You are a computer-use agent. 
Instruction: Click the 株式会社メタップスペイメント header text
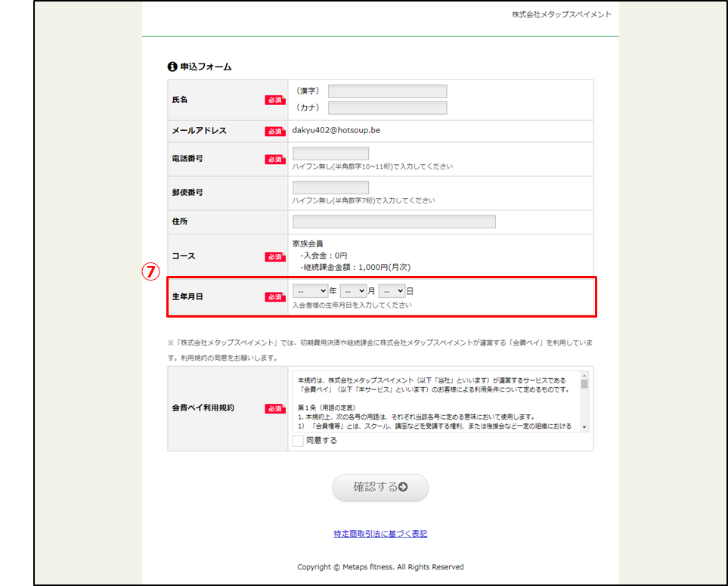(561, 14)
